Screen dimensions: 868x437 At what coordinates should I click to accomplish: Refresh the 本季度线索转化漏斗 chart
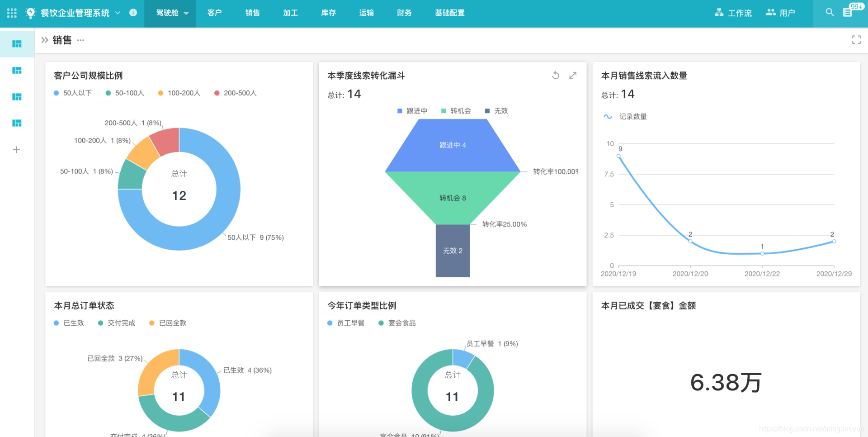click(556, 76)
